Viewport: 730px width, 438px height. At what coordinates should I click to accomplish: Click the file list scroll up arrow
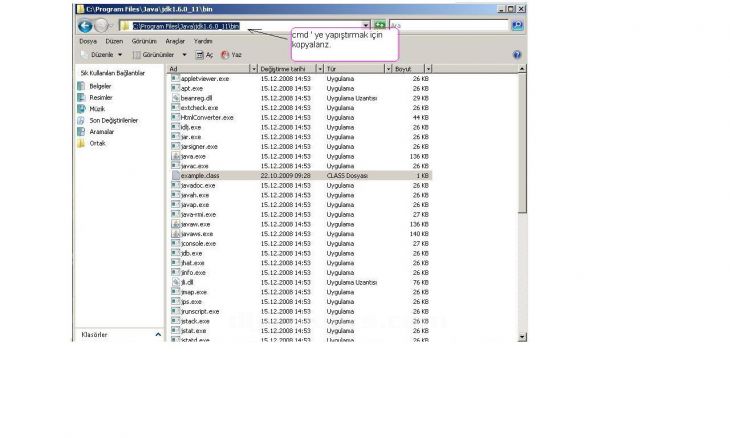[522, 69]
